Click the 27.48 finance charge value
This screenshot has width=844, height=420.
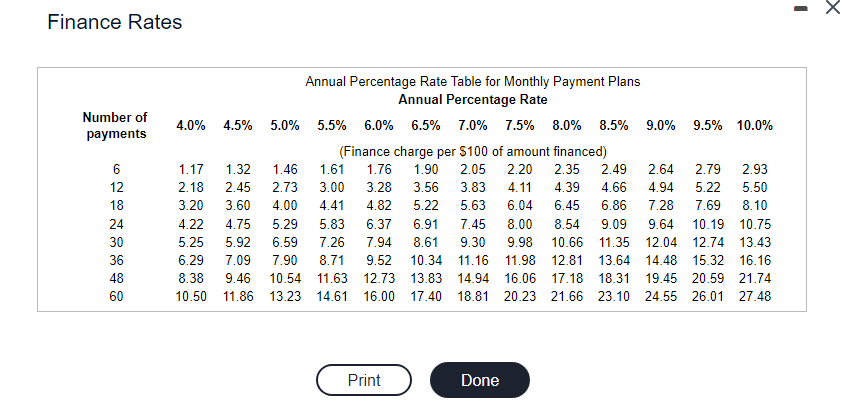(x=755, y=296)
